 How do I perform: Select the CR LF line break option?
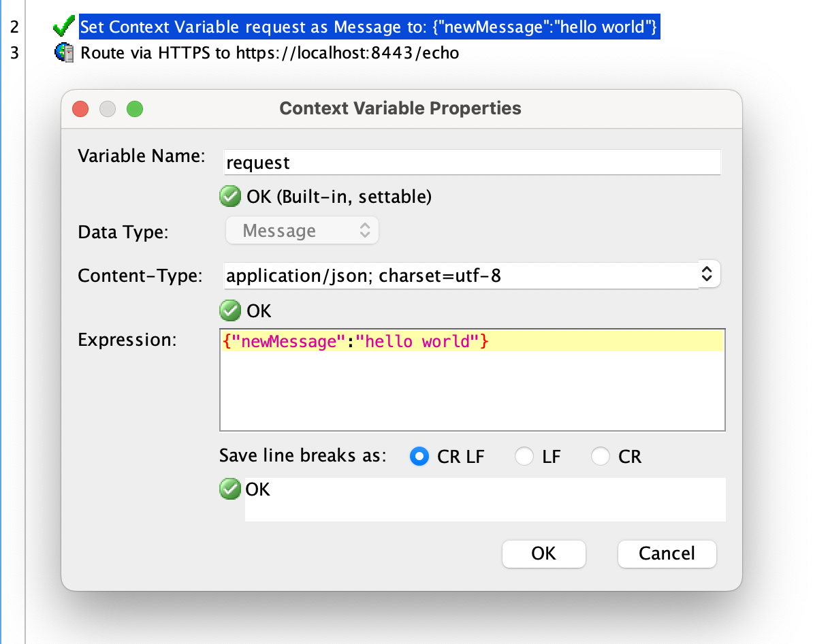pos(419,456)
